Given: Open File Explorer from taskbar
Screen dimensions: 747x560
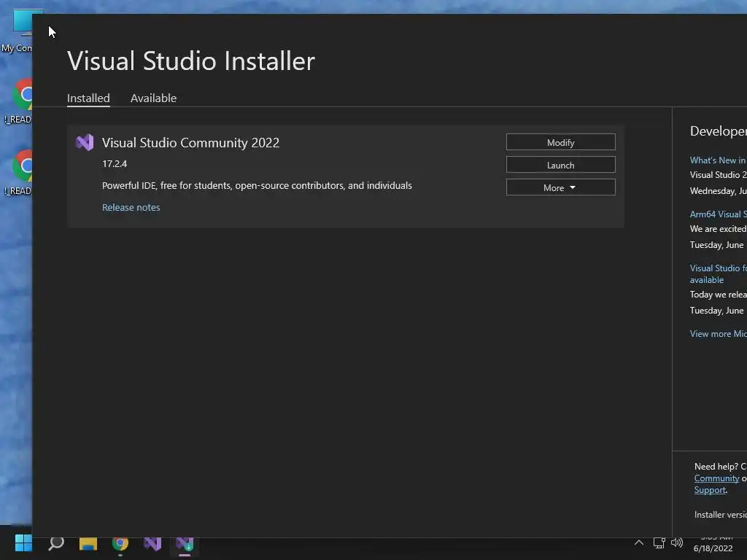Looking at the screenshot, I should [x=88, y=543].
